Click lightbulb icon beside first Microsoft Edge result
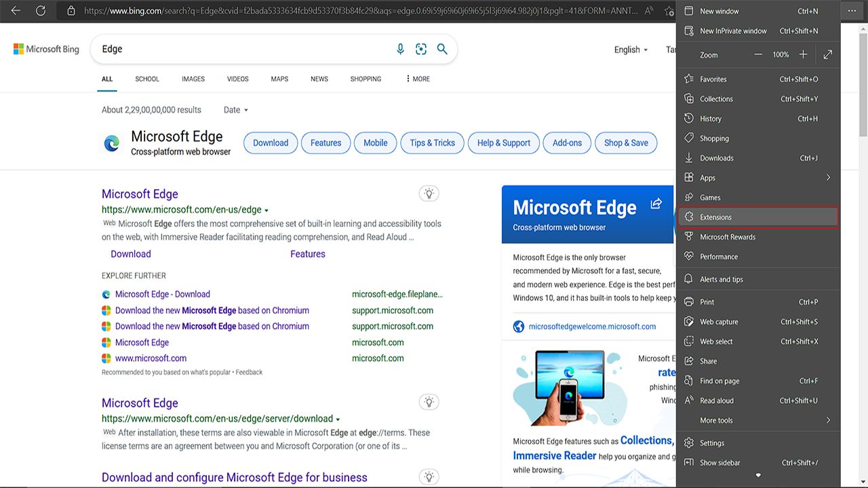Image resolution: width=868 pixels, height=488 pixels. 429,194
